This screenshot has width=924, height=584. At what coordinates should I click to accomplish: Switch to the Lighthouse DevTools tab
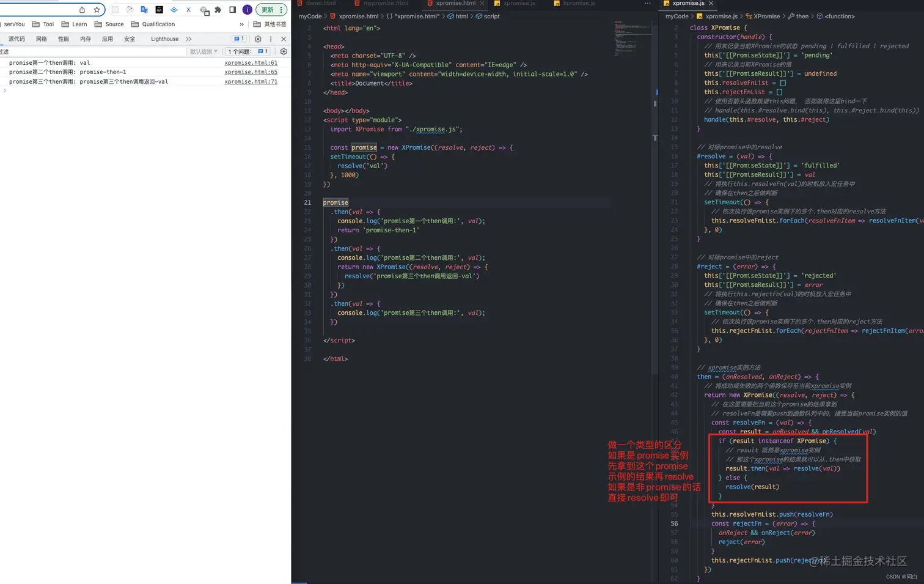pos(164,39)
